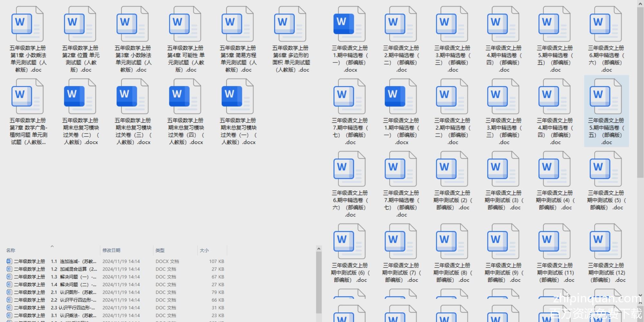The width and height of the screenshot is (644, 322).
Task: Select 三年级语文上册 期中测试版 (12) file icon
Action: pyautogui.click(x=606, y=242)
